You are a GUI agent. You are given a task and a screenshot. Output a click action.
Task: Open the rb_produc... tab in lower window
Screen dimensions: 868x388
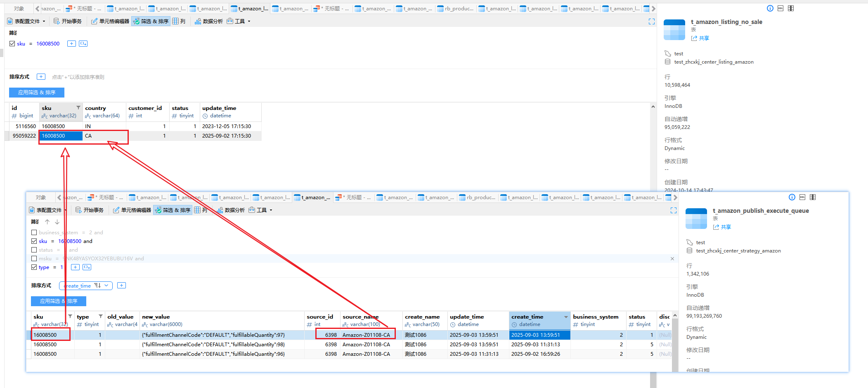[478, 198]
